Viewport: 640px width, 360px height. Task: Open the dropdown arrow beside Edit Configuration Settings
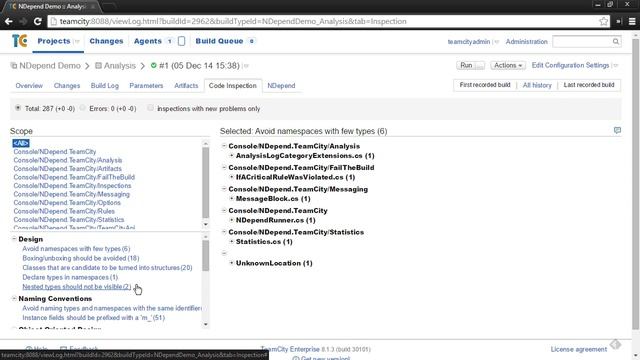tap(615, 65)
